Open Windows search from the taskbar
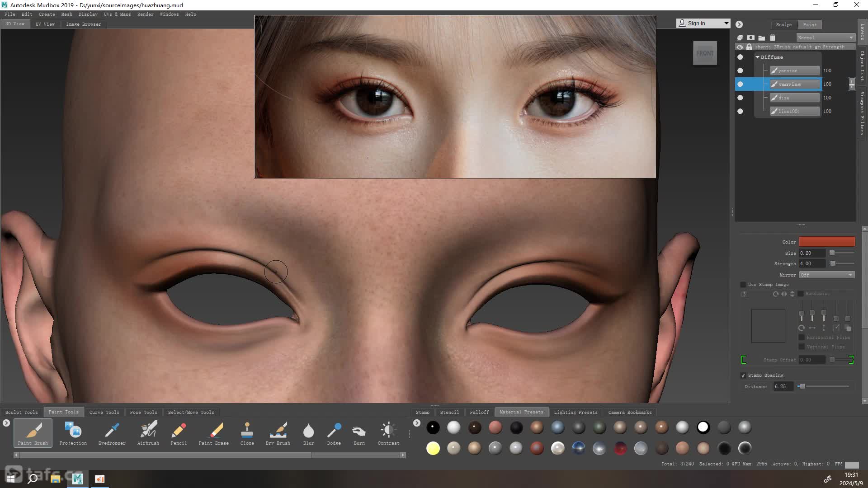 pos(33,479)
